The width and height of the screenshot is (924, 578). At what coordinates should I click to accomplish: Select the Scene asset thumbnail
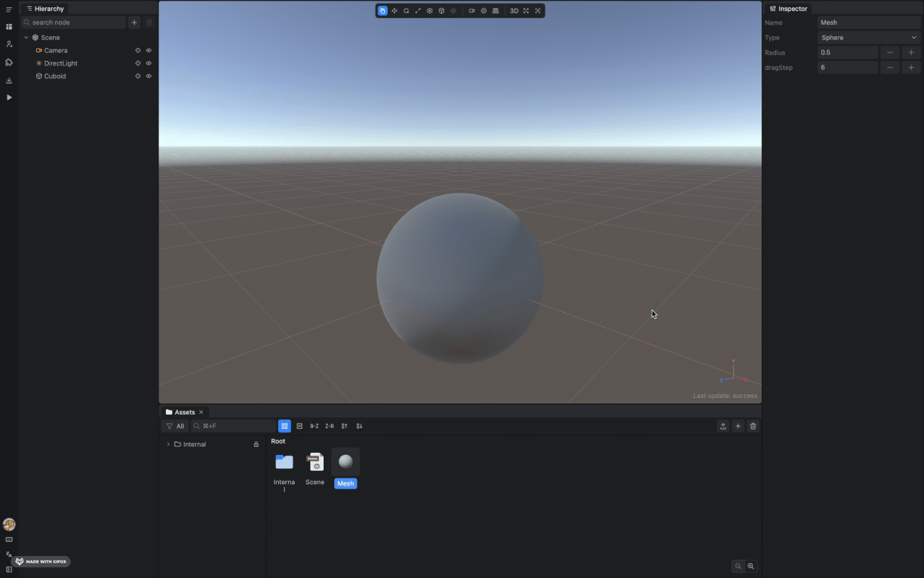[x=315, y=462]
